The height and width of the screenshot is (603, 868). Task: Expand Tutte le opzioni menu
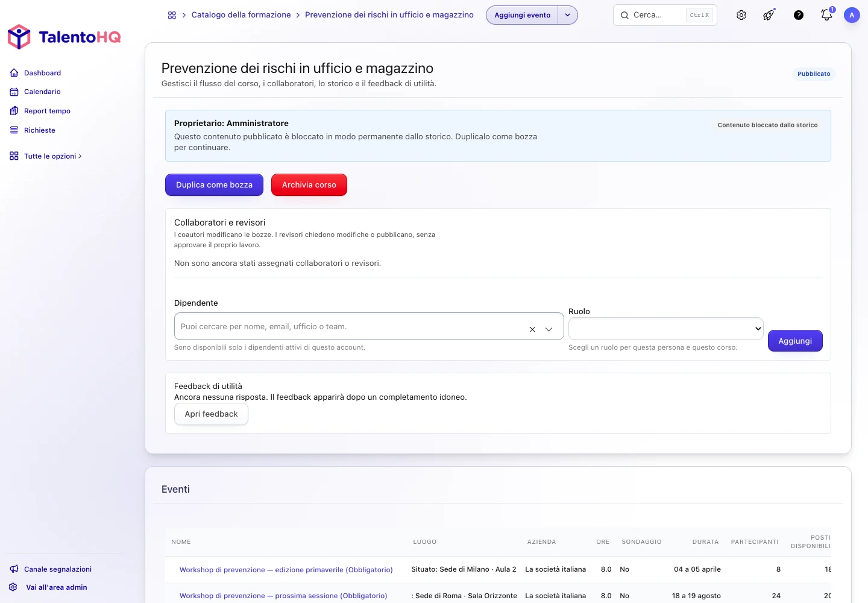point(53,156)
